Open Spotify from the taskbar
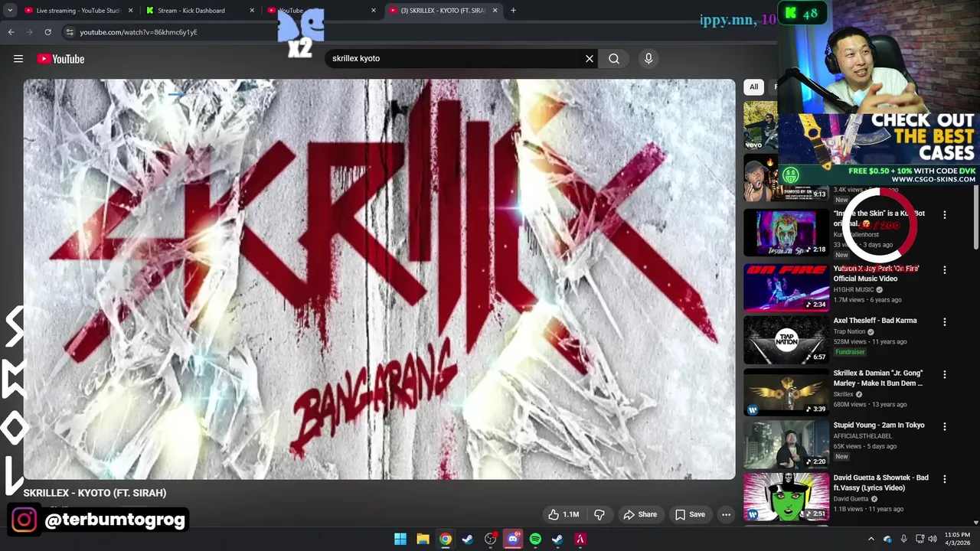Image resolution: width=980 pixels, height=551 pixels. 535,539
